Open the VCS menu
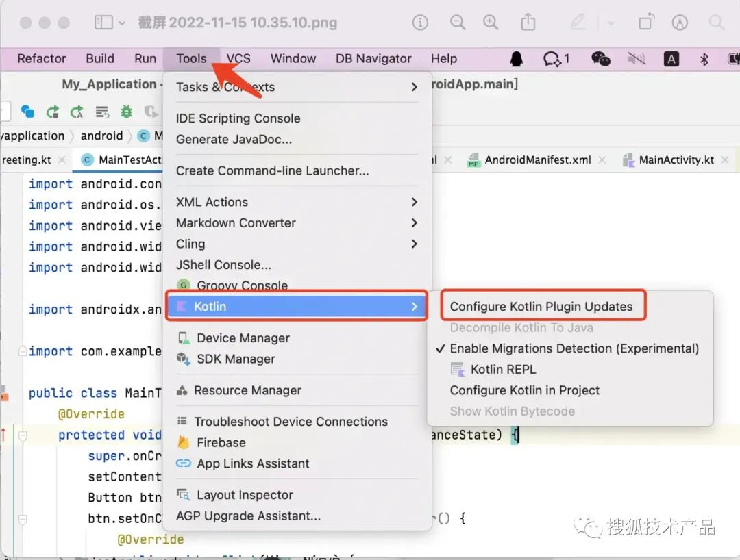 (238, 58)
